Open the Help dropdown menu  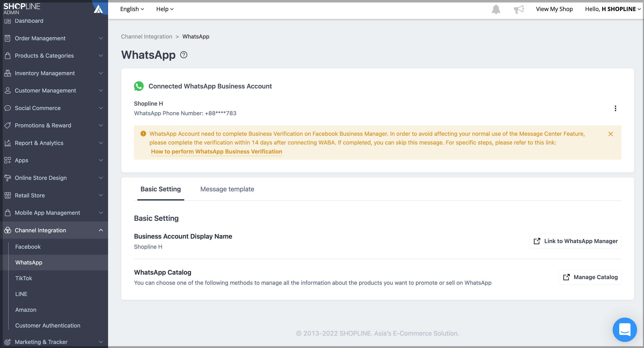click(165, 9)
